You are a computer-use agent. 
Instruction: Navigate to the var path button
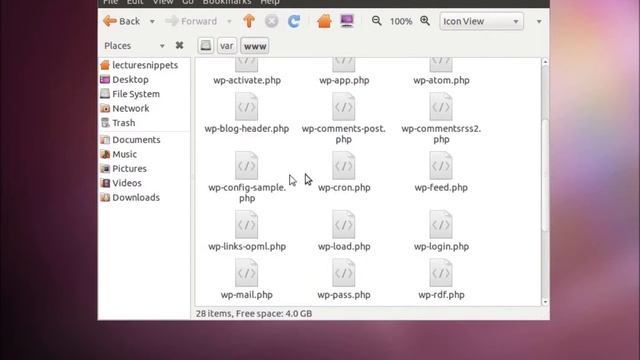point(227,46)
